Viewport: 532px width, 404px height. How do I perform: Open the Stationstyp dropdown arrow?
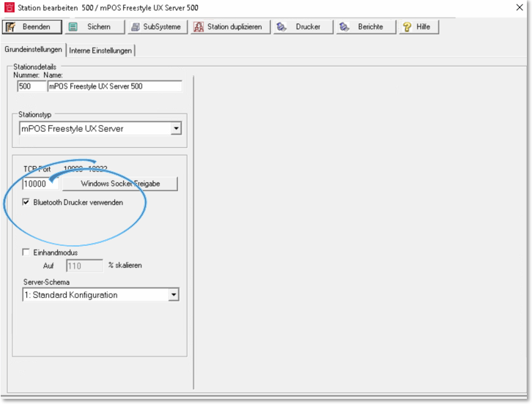point(176,129)
